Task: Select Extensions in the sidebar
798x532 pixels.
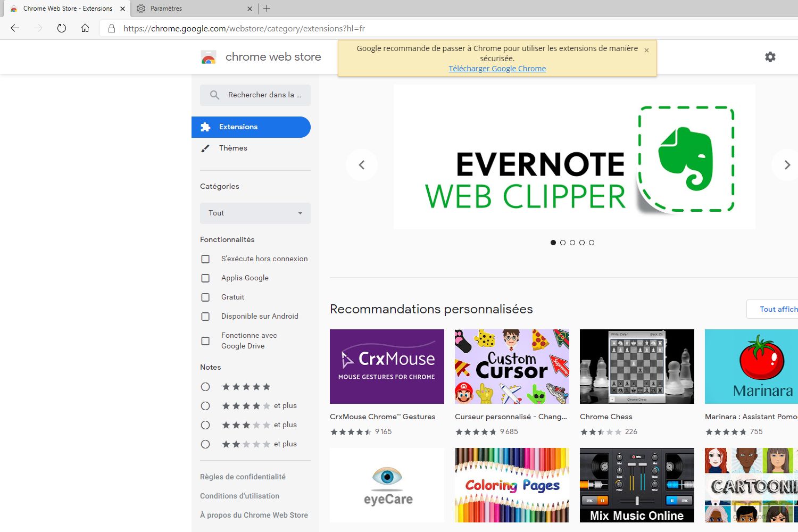Action: click(x=251, y=127)
